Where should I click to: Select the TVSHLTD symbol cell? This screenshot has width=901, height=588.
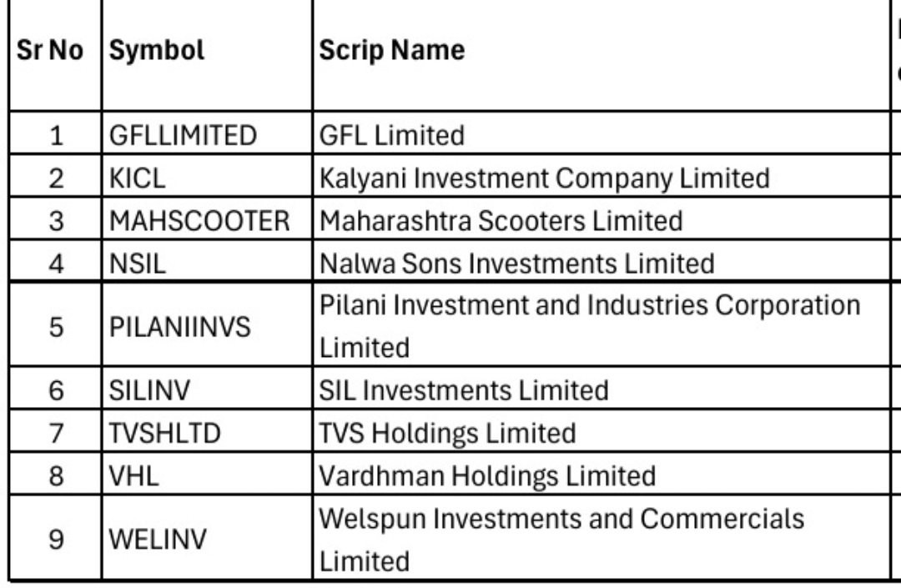(x=207, y=430)
